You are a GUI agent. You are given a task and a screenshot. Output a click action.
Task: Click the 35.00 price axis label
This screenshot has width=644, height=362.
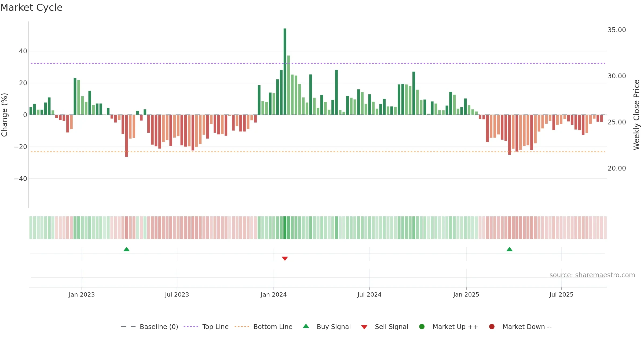pyautogui.click(x=617, y=30)
